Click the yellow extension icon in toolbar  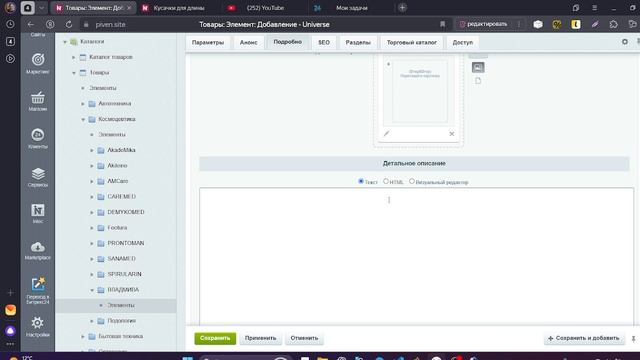point(576,24)
